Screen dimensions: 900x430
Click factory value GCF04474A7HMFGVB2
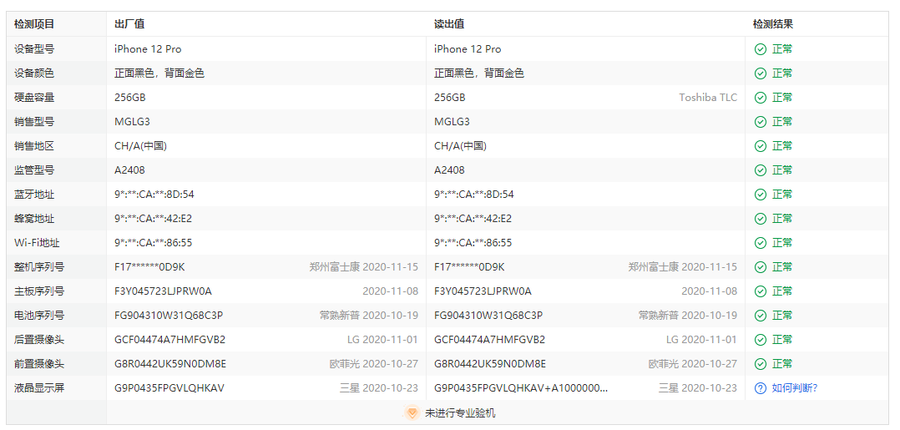pos(170,339)
